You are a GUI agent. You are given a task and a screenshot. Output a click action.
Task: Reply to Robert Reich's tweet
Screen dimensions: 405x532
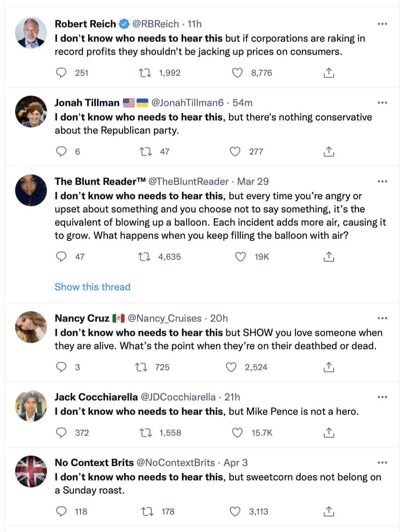pyautogui.click(x=62, y=73)
